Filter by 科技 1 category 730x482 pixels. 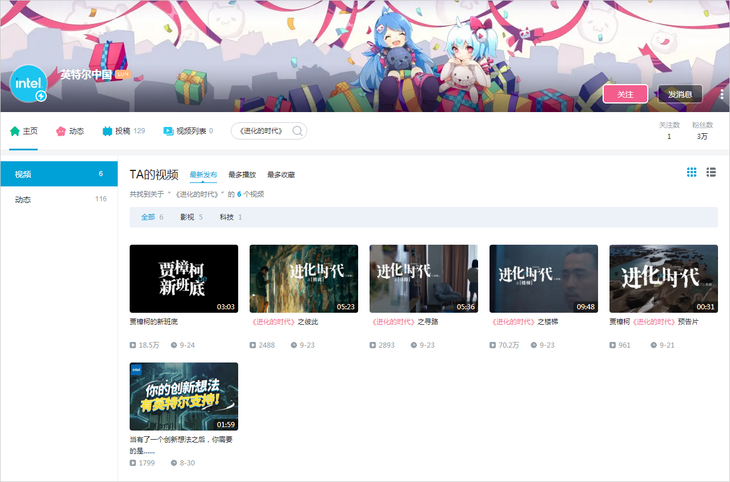[231, 217]
